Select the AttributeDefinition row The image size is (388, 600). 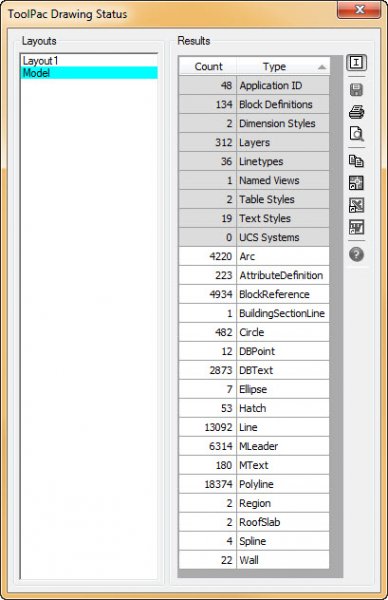point(254,276)
